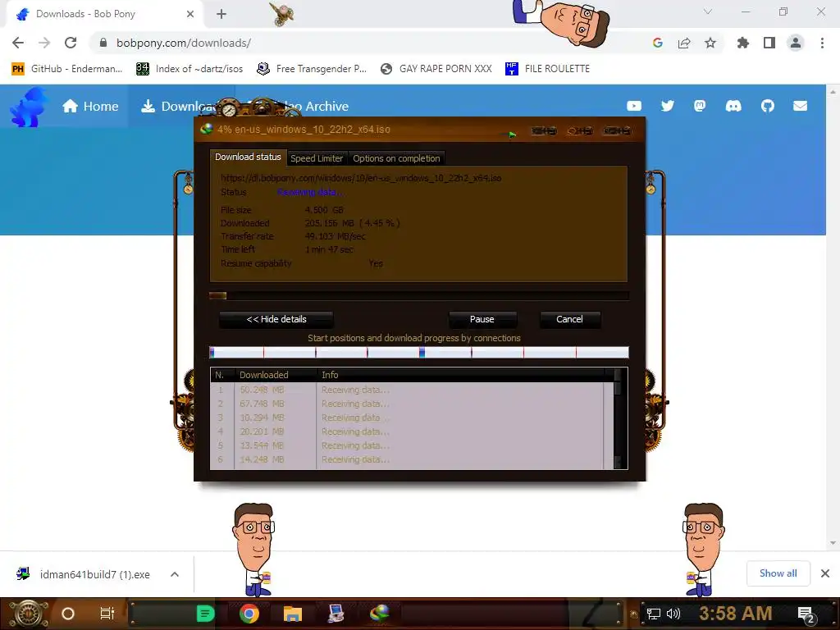Reload the Bob Pony downloads page
This screenshot has height=630, width=840.
[71, 43]
